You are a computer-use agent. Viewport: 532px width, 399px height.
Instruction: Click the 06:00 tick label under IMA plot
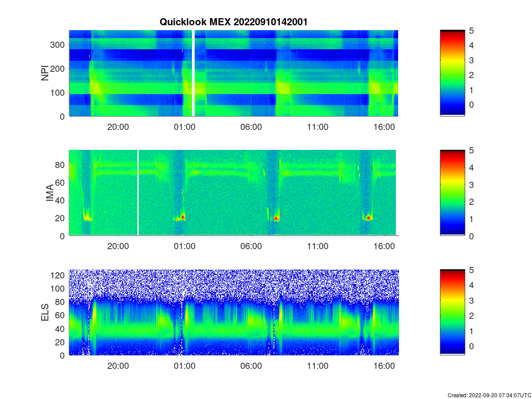[251, 246]
